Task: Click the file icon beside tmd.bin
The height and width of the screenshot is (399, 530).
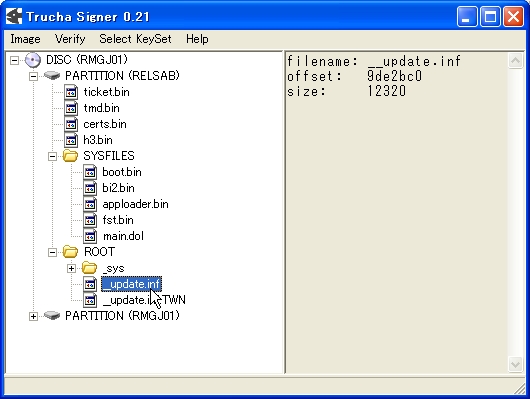Action: (x=71, y=108)
